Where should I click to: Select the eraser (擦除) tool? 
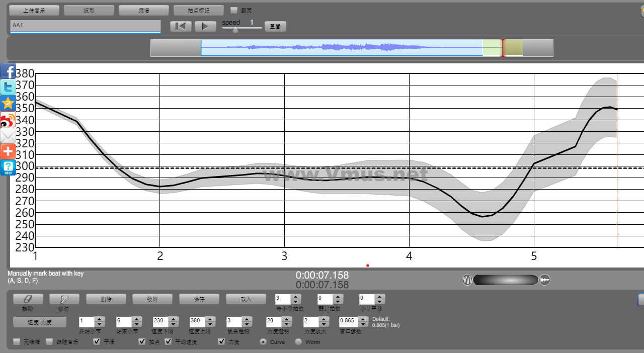point(28,299)
